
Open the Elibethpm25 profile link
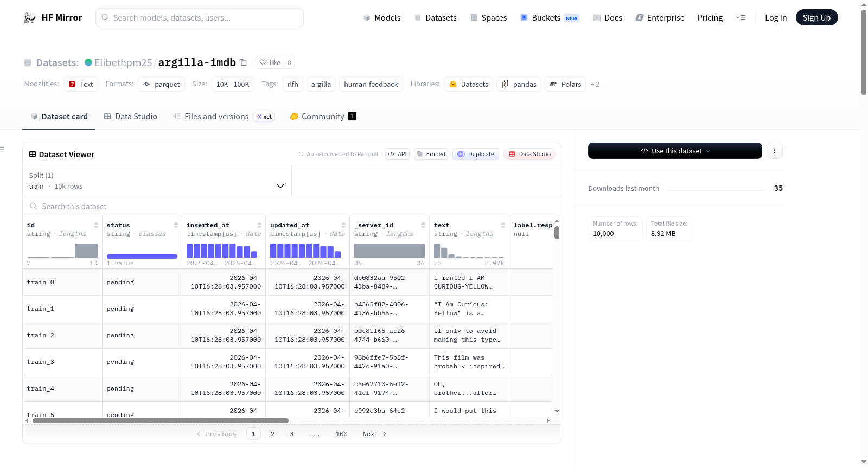point(123,62)
